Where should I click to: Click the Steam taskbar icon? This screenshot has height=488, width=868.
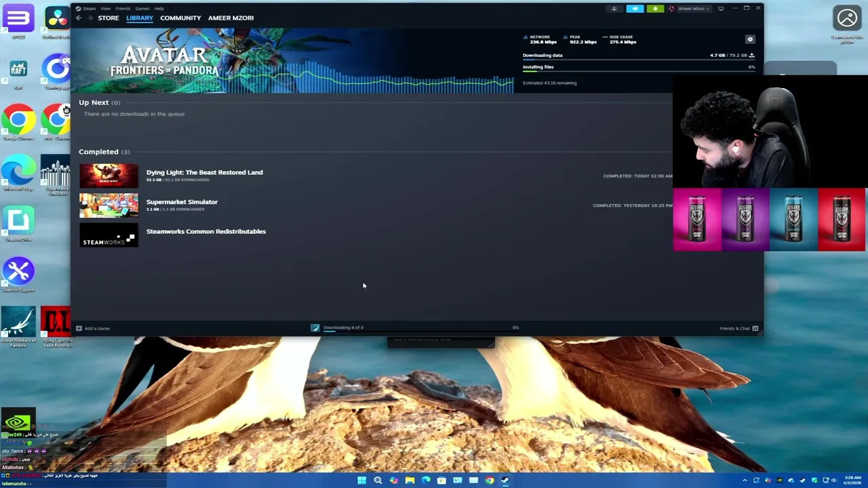[x=505, y=481]
